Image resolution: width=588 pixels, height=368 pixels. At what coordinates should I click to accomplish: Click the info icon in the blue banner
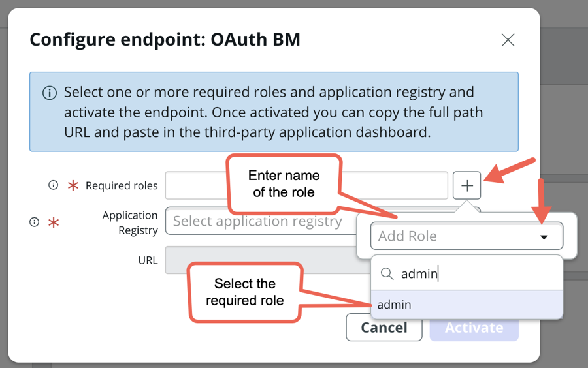tap(50, 93)
